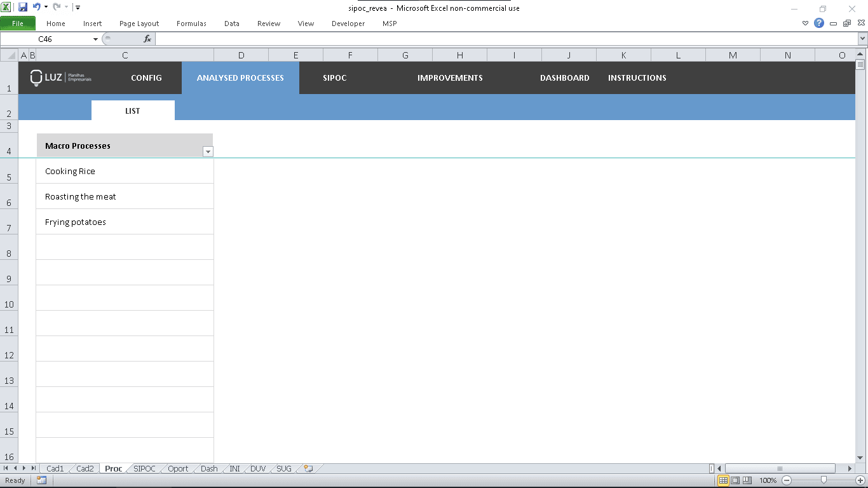This screenshot has width=868, height=488.
Task: Click the DASHBOARD navigation button
Action: click(564, 78)
